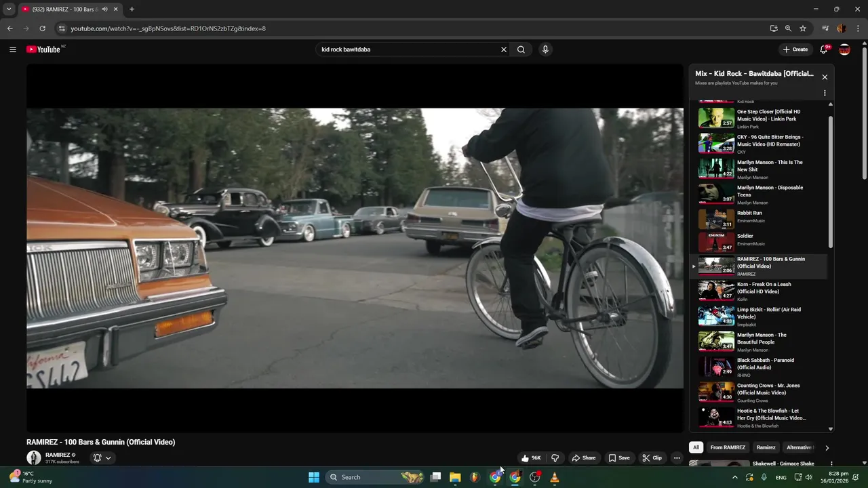Open the YouTube account avatar menu
This screenshot has height=488, width=868.
(x=844, y=49)
